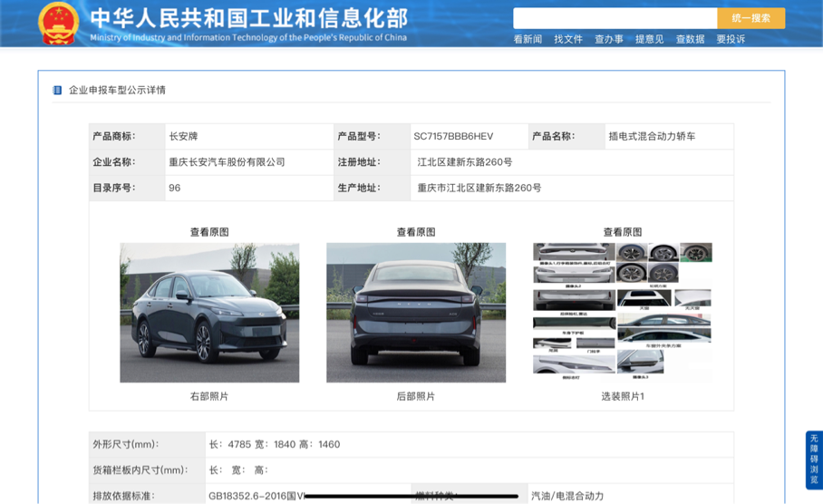Click the blue icon beside 企业申报车型公示详情
This screenshot has height=504, width=823.
[x=58, y=91]
